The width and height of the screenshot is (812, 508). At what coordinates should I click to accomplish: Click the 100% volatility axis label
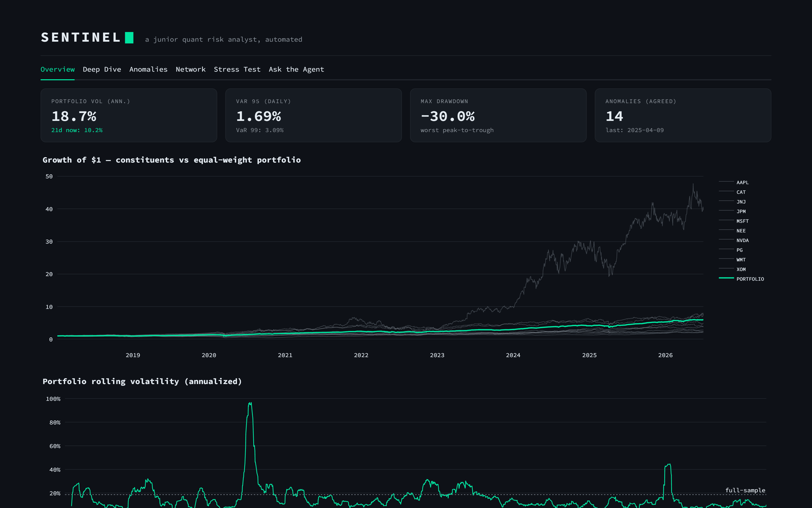pyautogui.click(x=53, y=399)
